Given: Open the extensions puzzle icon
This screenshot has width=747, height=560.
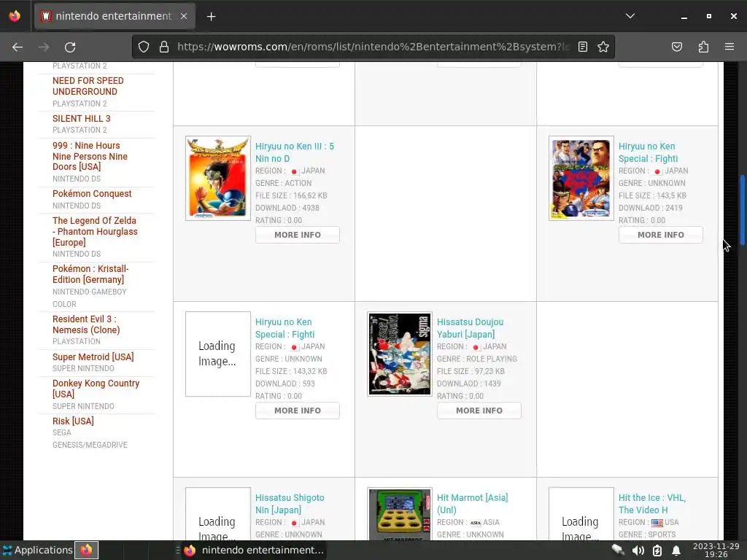Looking at the screenshot, I should tap(703, 47).
